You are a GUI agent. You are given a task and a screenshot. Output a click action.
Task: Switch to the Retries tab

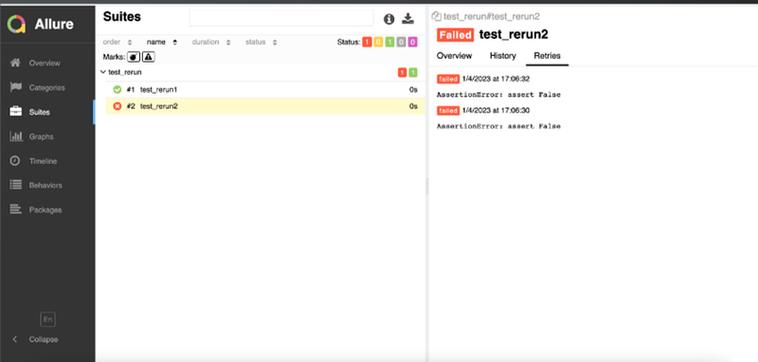[547, 56]
